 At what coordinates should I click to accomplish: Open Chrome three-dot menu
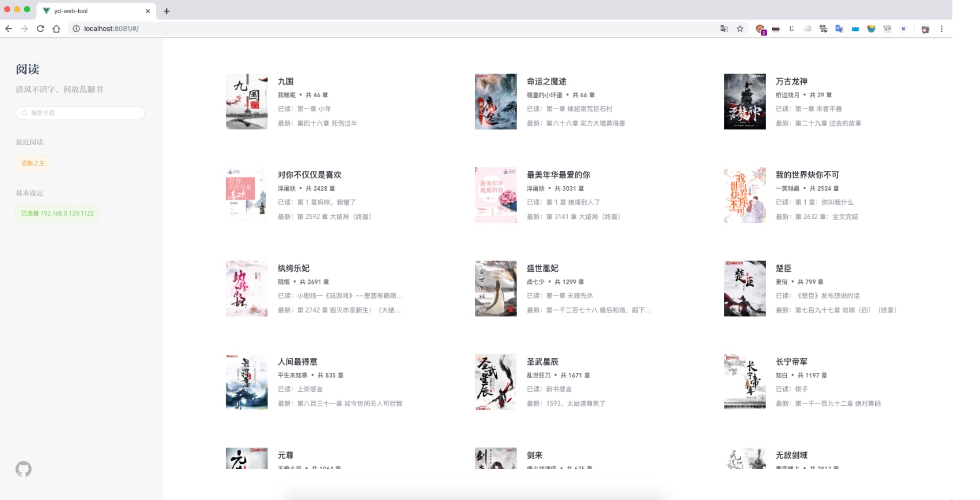point(941,29)
